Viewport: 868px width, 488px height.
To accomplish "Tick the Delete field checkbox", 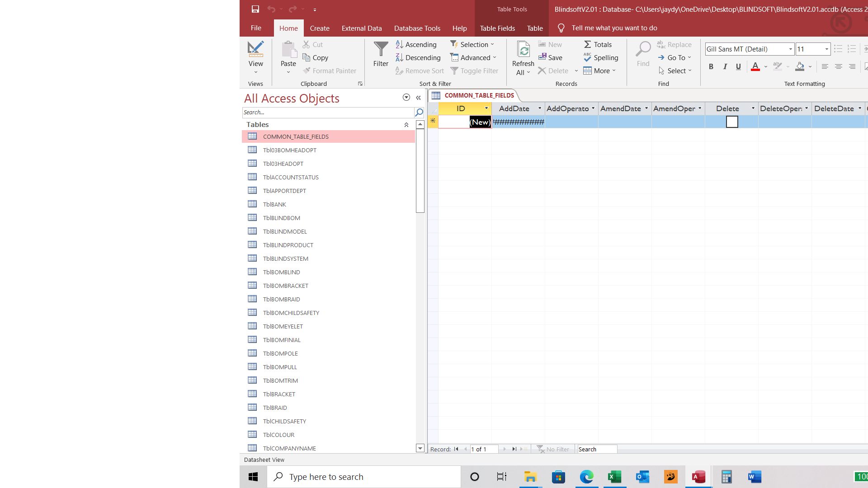I will point(732,122).
